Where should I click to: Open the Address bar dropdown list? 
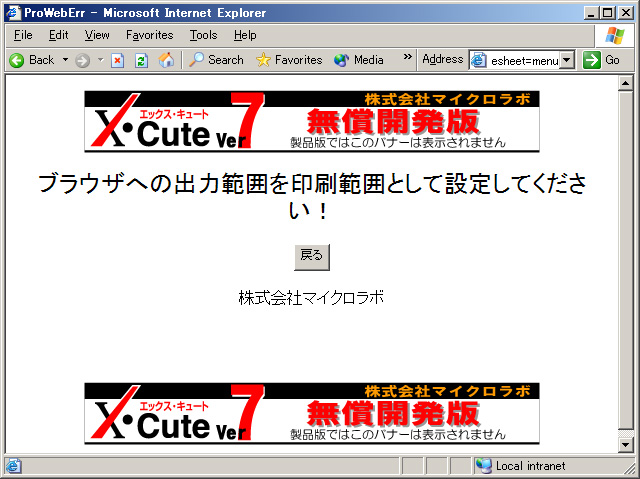point(566,60)
